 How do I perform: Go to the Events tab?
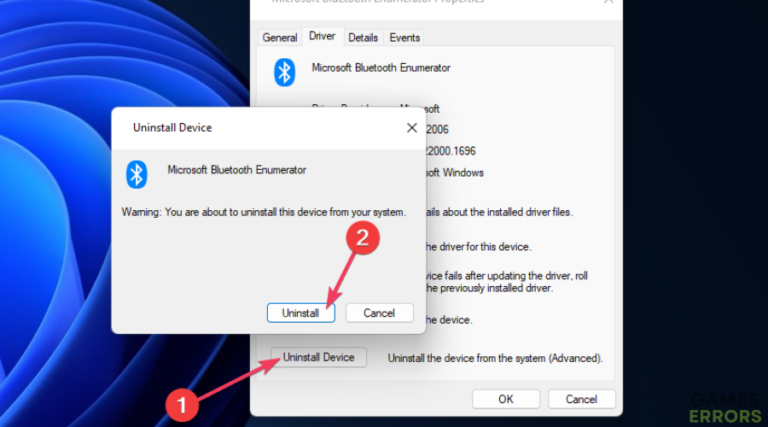click(x=404, y=37)
